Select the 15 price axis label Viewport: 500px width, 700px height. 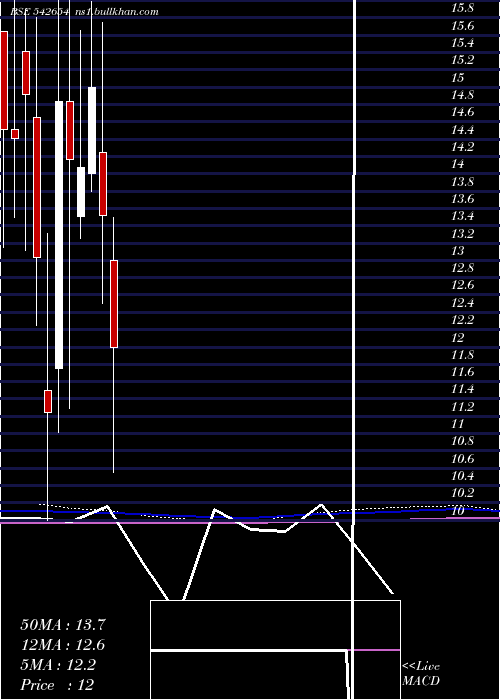tap(458, 77)
